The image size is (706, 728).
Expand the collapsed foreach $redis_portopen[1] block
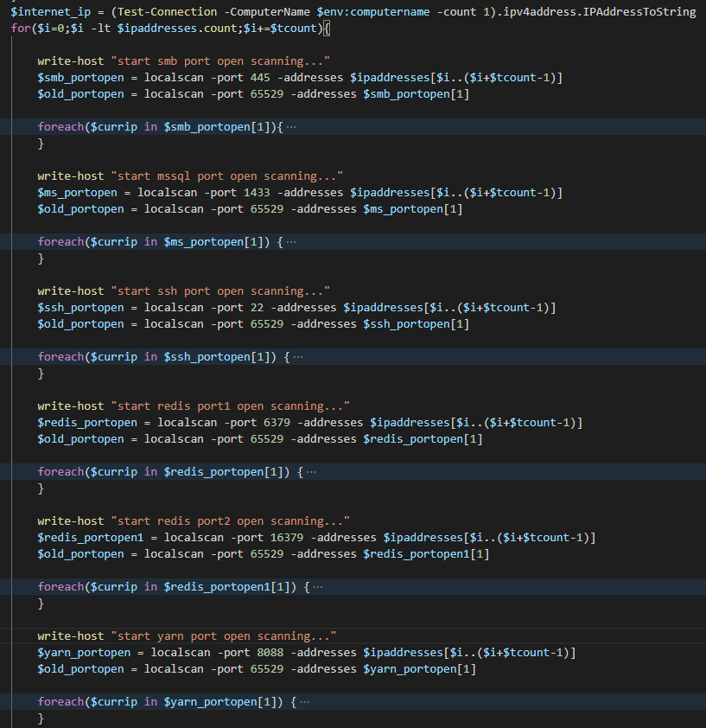pos(310,472)
